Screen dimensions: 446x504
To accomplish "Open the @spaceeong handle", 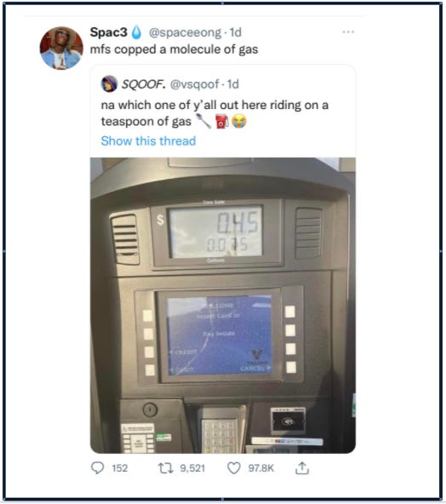I will 185,32.
